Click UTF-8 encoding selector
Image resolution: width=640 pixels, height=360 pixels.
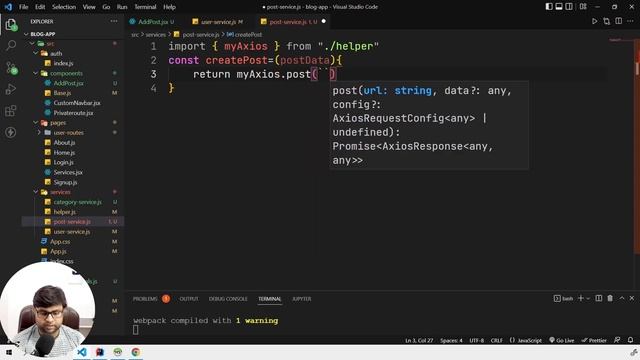click(x=476, y=340)
